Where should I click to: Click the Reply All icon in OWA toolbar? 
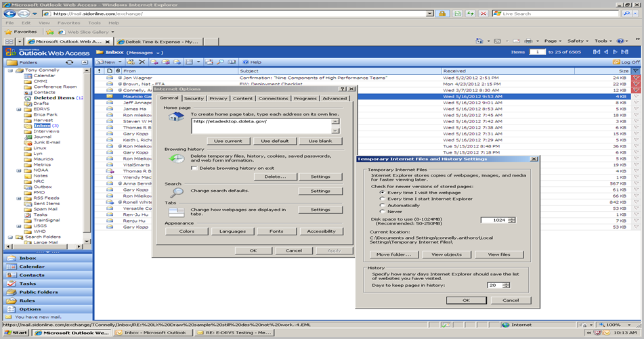point(165,62)
